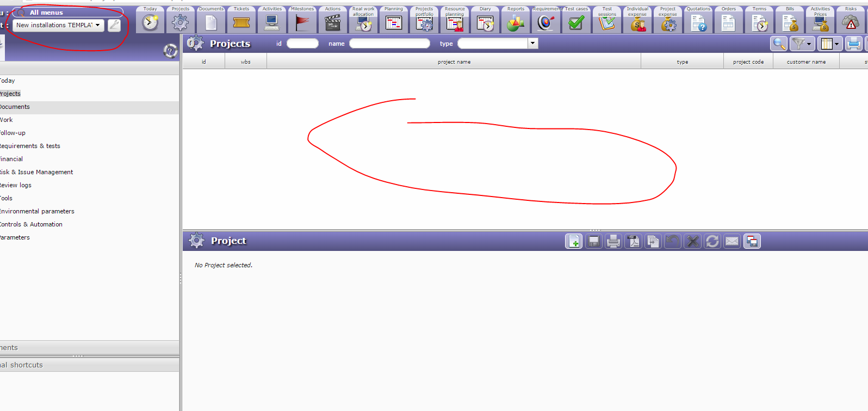Open the Today clock icon in top toolbar
The width and height of the screenshot is (868, 411).
(150, 22)
